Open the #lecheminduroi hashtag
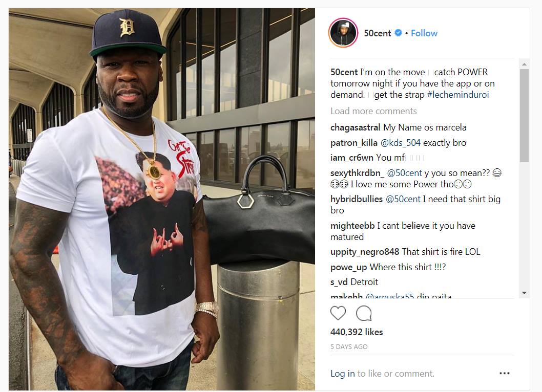The image size is (542, 392). [x=457, y=95]
